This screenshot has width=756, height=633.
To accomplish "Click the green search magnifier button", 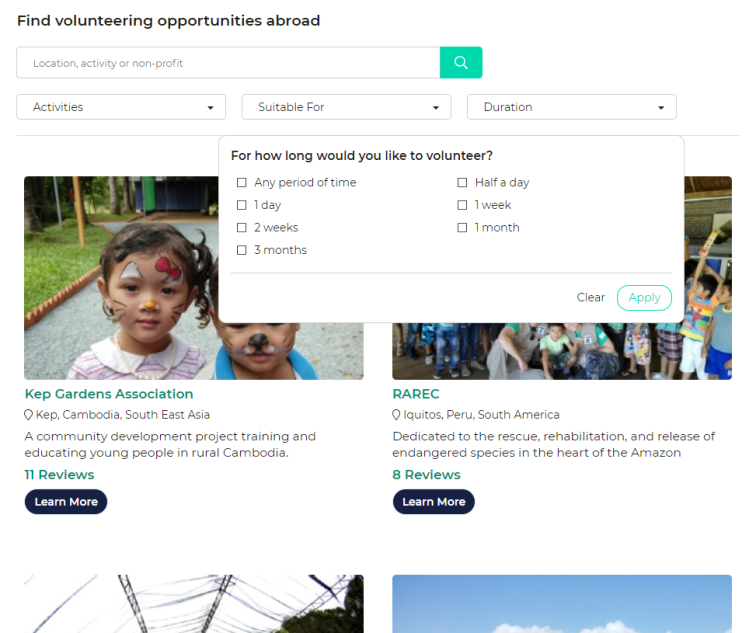I will tap(460, 63).
